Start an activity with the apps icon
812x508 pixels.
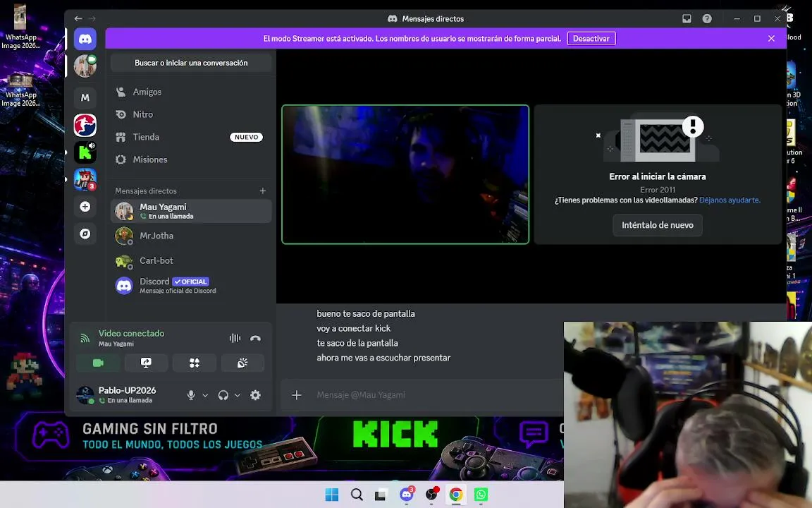(x=195, y=363)
